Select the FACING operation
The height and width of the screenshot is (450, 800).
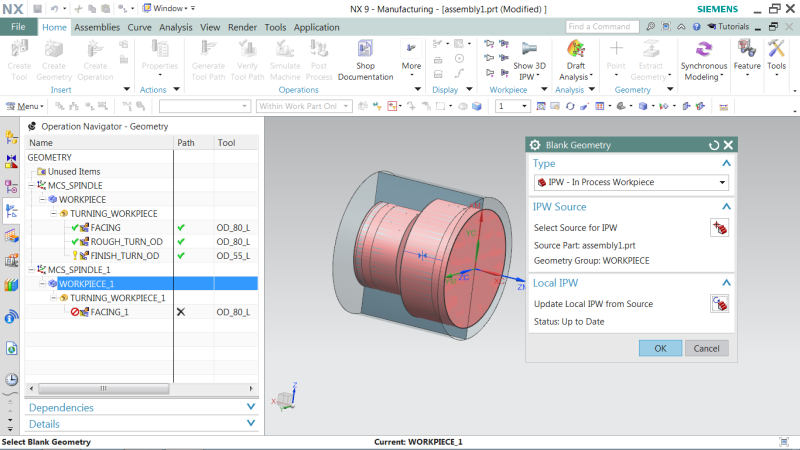pos(105,228)
